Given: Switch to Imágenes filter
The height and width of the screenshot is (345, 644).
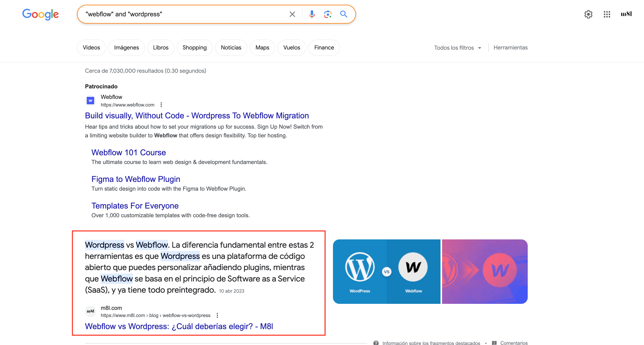Looking at the screenshot, I should point(127,47).
